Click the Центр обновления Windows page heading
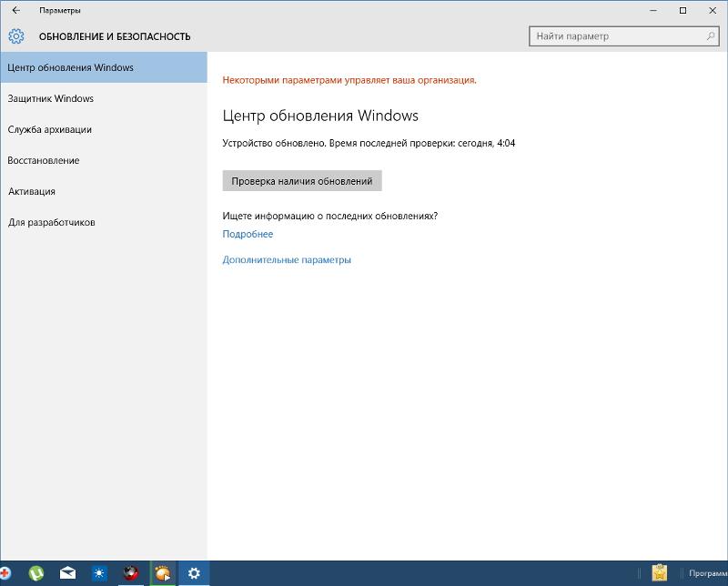The height and width of the screenshot is (586, 728). [x=320, y=116]
